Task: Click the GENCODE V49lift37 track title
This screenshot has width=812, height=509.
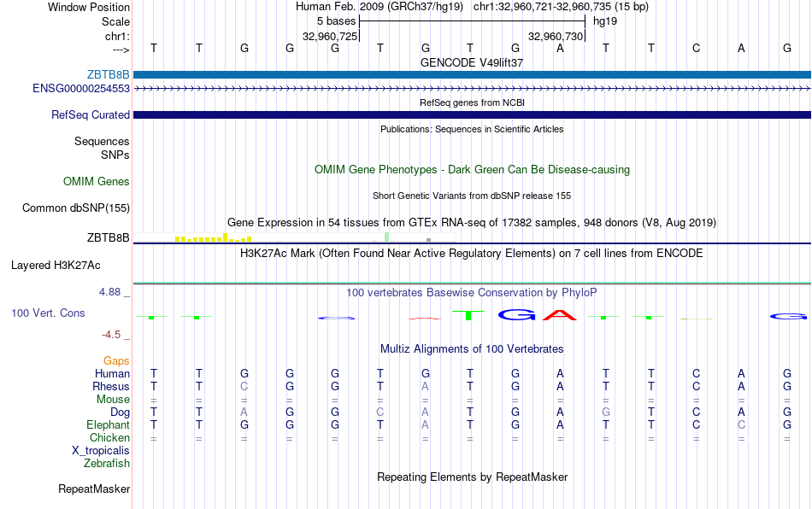Action: click(472, 62)
